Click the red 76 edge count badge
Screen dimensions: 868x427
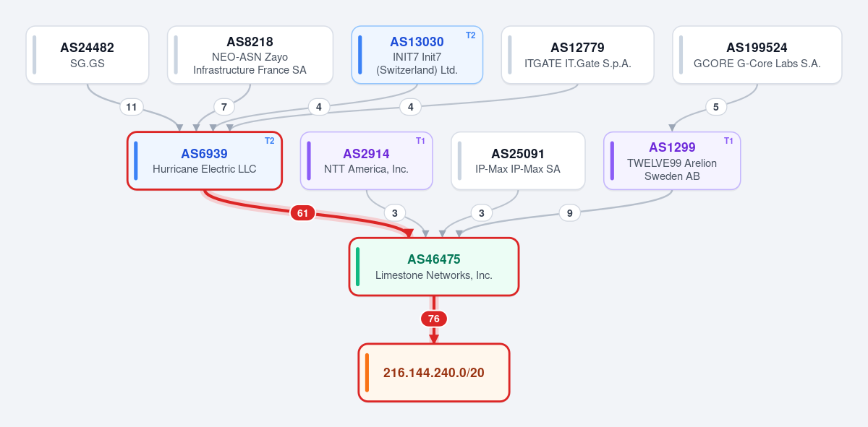(x=434, y=319)
